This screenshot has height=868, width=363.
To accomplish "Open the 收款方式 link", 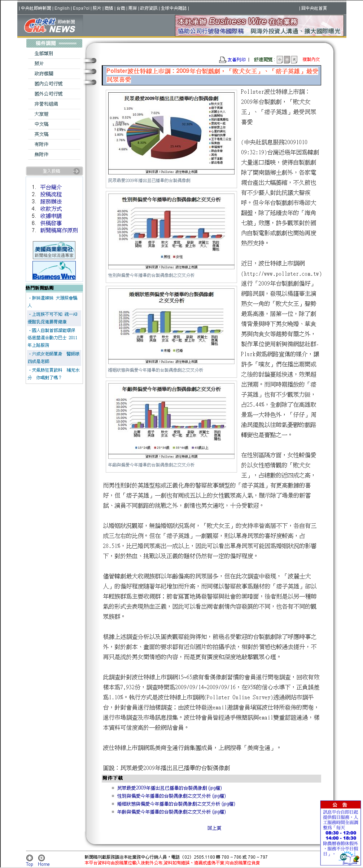I will (x=51, y=209).
